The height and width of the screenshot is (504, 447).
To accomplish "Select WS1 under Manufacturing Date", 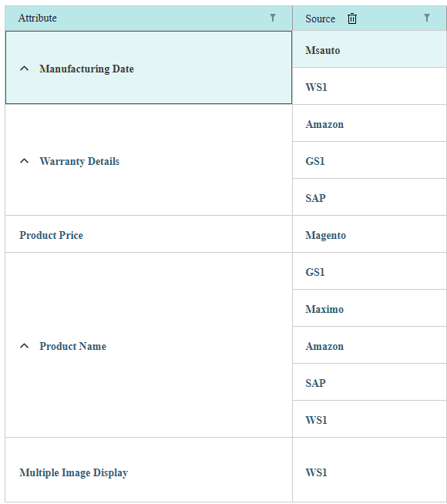I will click(x=369, y=86).
